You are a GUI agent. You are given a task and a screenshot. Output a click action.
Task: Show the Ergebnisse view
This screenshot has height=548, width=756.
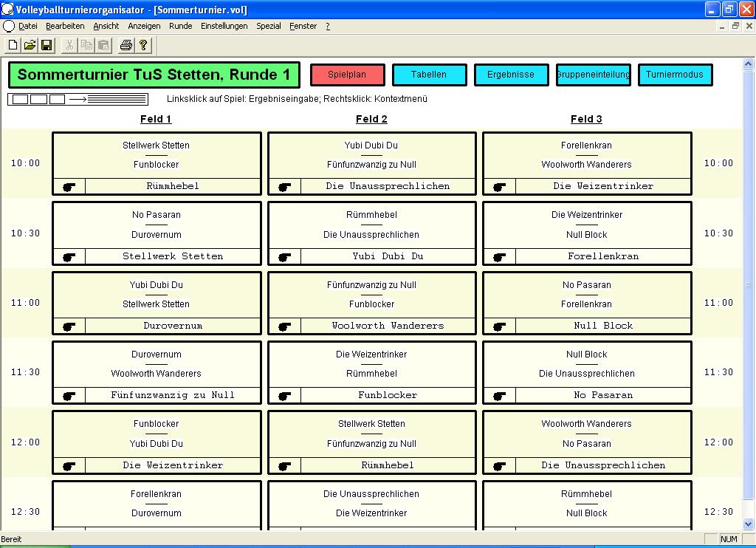(511, 75)
